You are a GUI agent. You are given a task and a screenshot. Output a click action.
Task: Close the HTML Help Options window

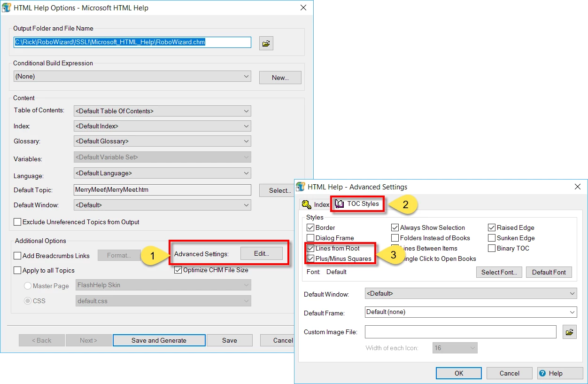(x=303, y=8)
